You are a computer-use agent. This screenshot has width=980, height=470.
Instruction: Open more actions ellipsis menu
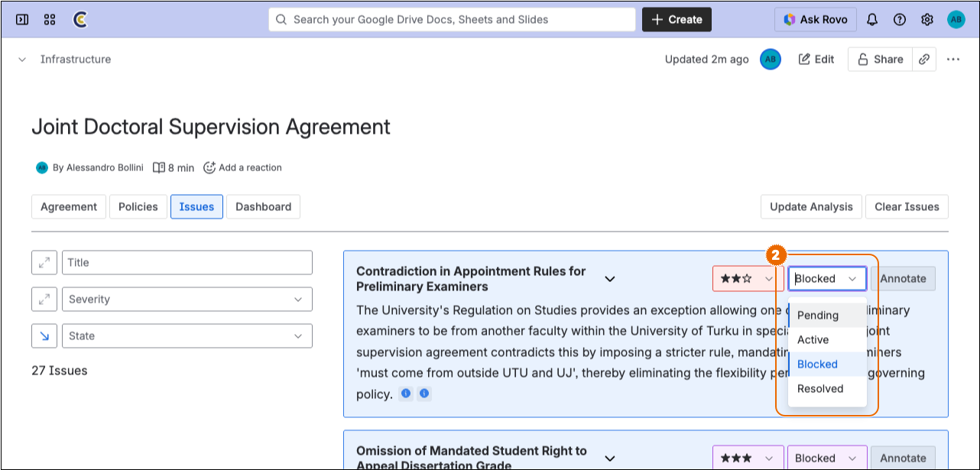(952, 59)
